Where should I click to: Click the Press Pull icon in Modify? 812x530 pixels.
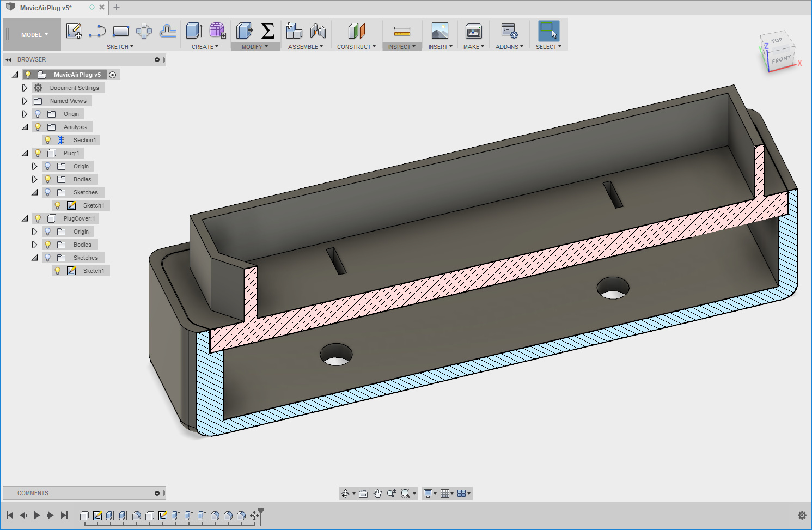tap(244, 31)
